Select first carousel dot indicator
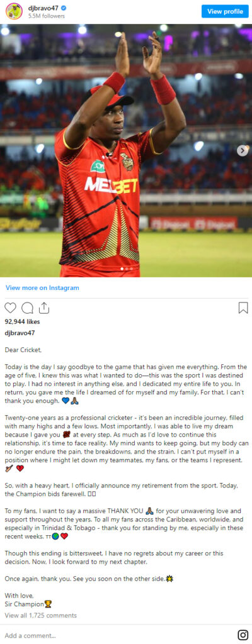The width and height of the screenshot is (252, 644). [122, 269]
